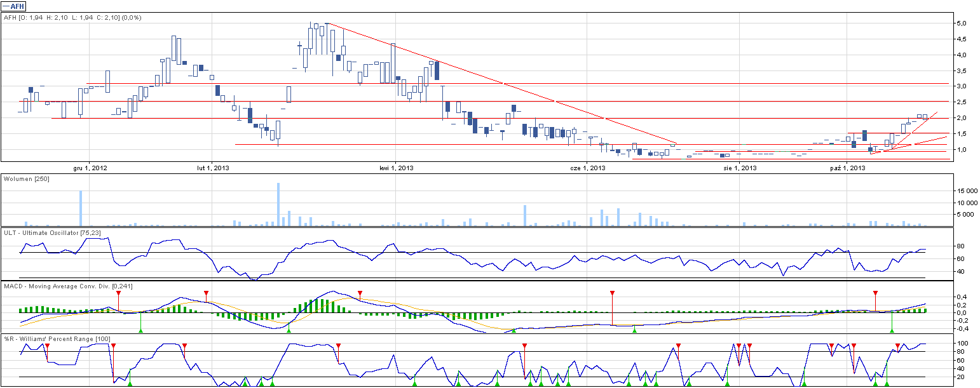Click the first red Williams %R marker
The image size is (980, 388).
(47, 345)
